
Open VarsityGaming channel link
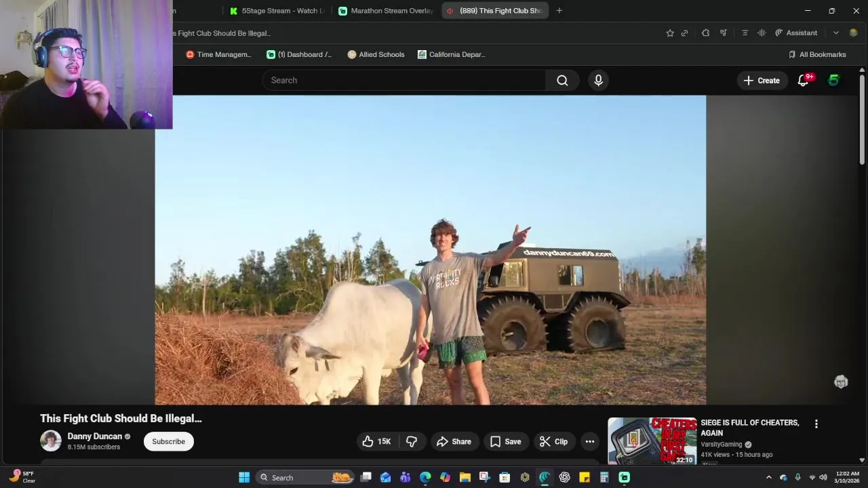[x=722, y=445]
